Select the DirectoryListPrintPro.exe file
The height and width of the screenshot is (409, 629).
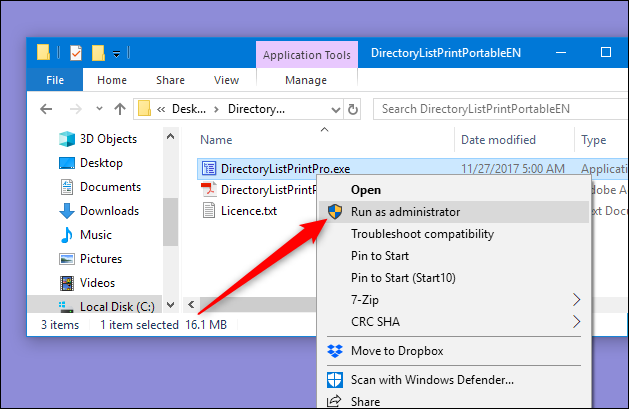[x=285, y=169]
